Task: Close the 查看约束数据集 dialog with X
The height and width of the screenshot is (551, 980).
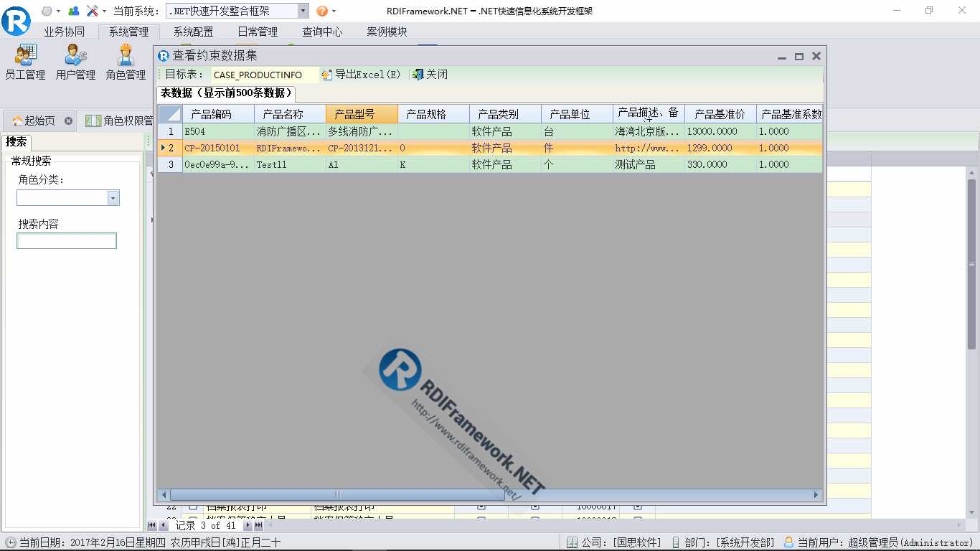Action: tap(816, 56)
